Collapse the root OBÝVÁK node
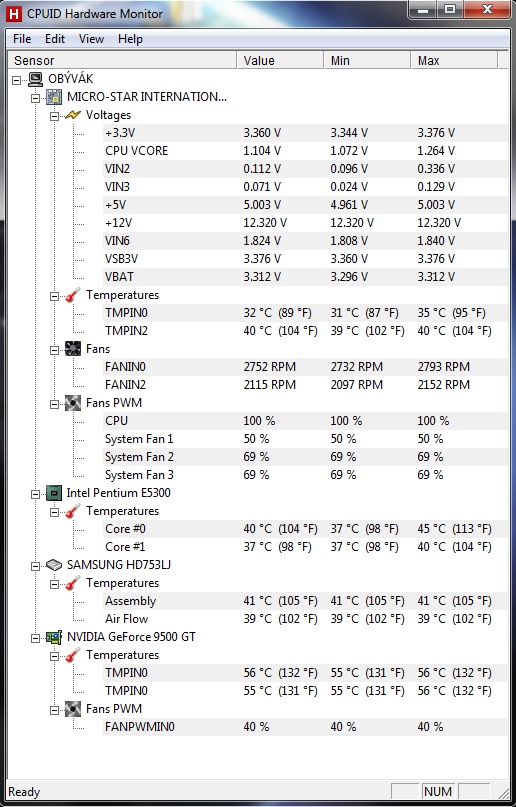 (x=16, y=80)
